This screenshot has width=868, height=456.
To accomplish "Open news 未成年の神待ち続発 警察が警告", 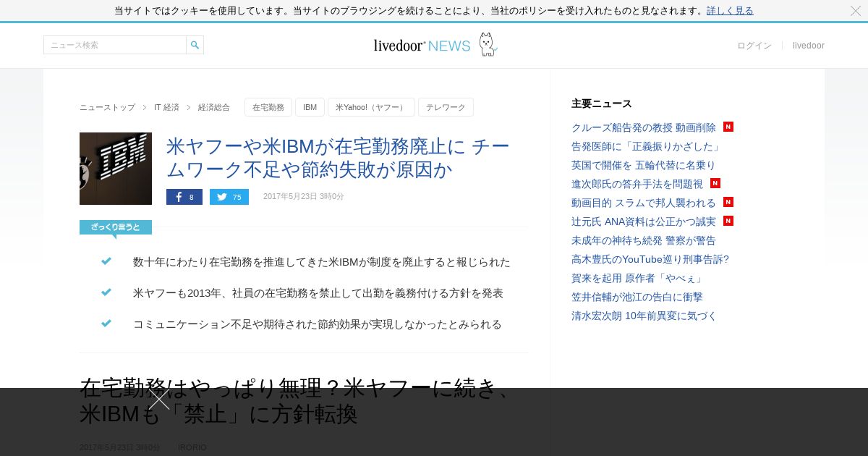I will (x=643, y=240).
